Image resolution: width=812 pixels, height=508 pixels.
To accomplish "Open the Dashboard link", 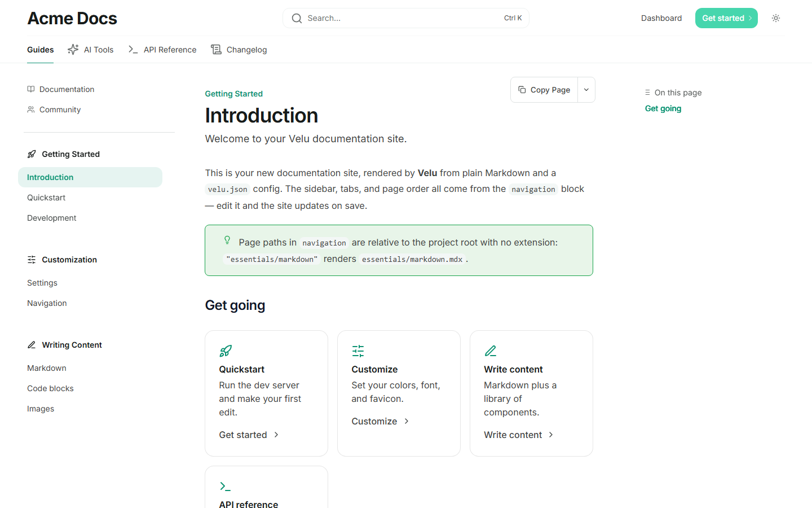I will [661, 18].
